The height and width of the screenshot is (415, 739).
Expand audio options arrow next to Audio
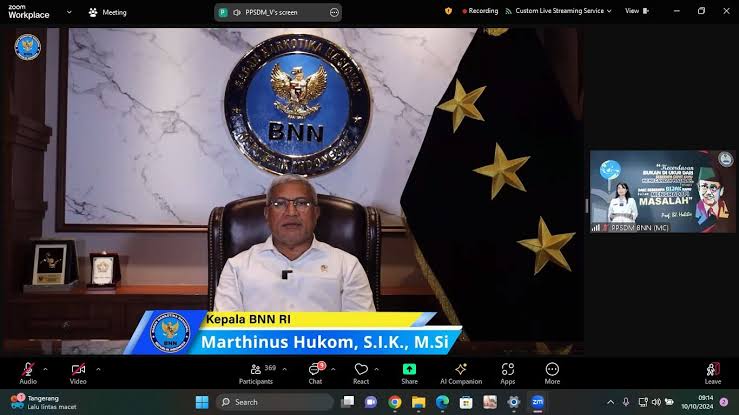click(45, 369)
